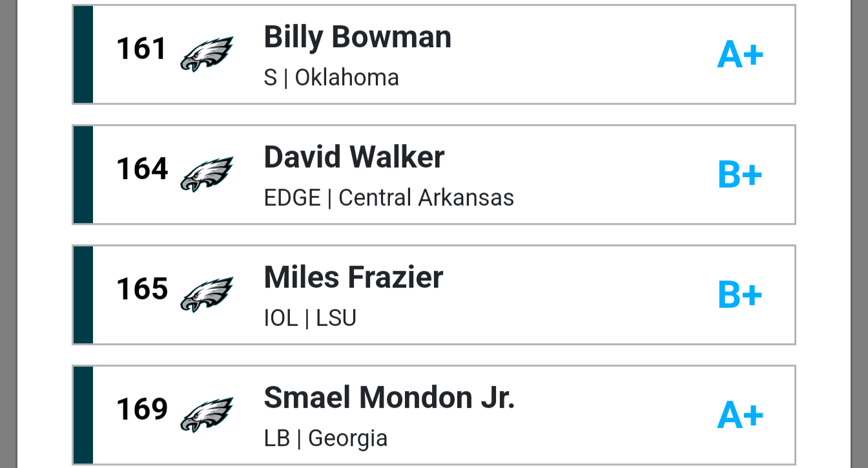Click the Eagles logo beside pick 169
The image size is (868, 468).
(207, 415)
